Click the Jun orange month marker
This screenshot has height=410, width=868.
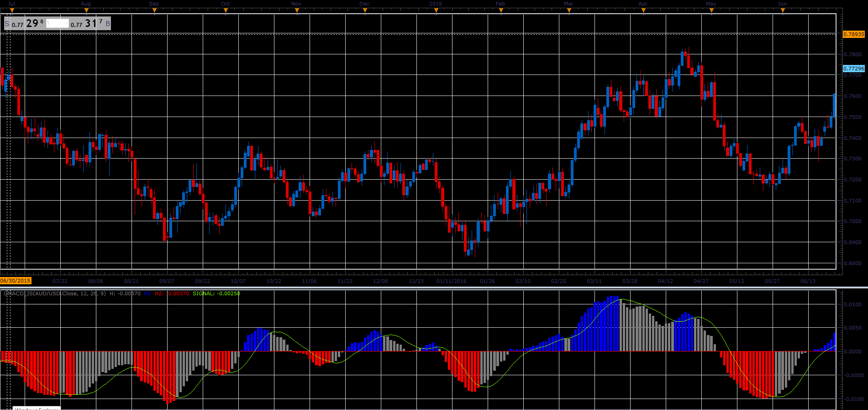pos(783,10)
